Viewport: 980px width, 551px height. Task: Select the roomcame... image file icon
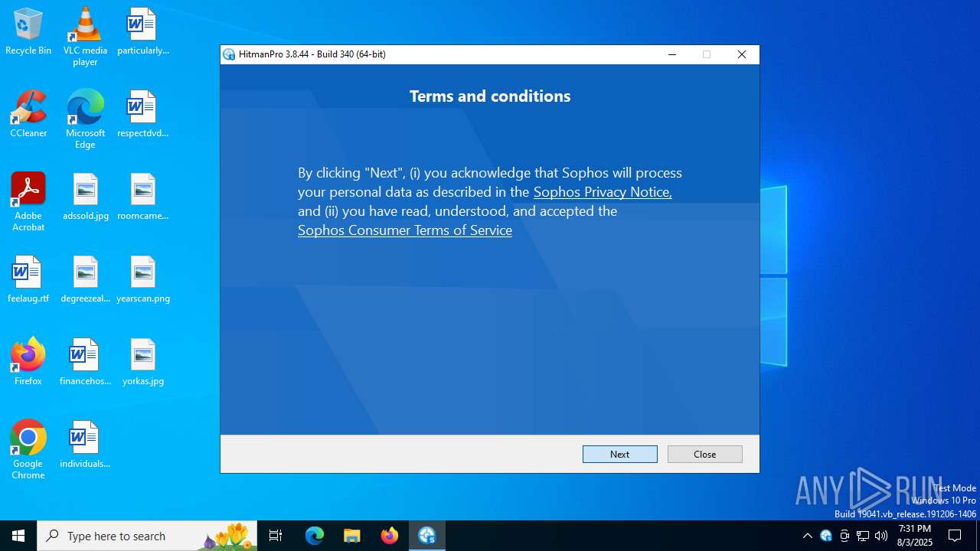142,197
